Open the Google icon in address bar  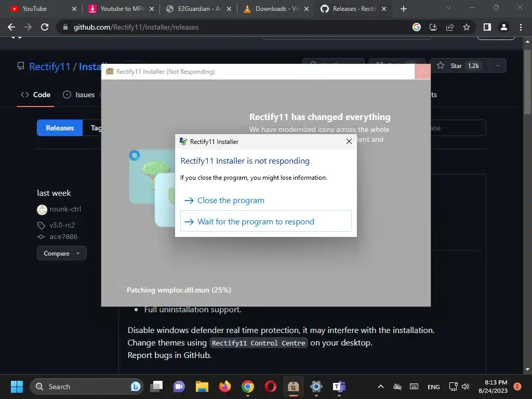[416, 27]
